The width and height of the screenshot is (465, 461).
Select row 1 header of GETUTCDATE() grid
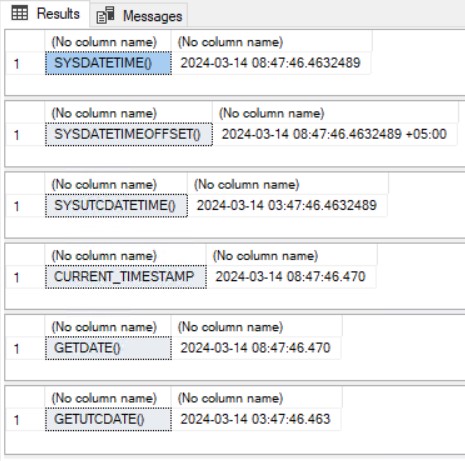(25, 419)
